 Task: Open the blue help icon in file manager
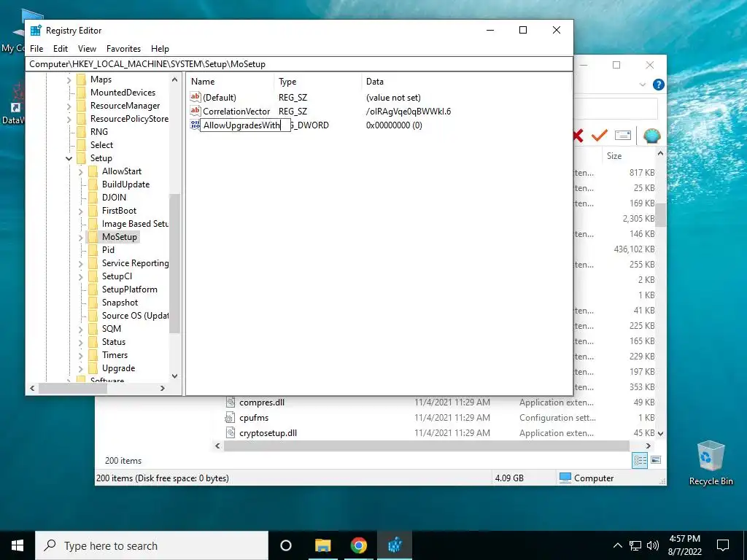(x=659, y=85)
